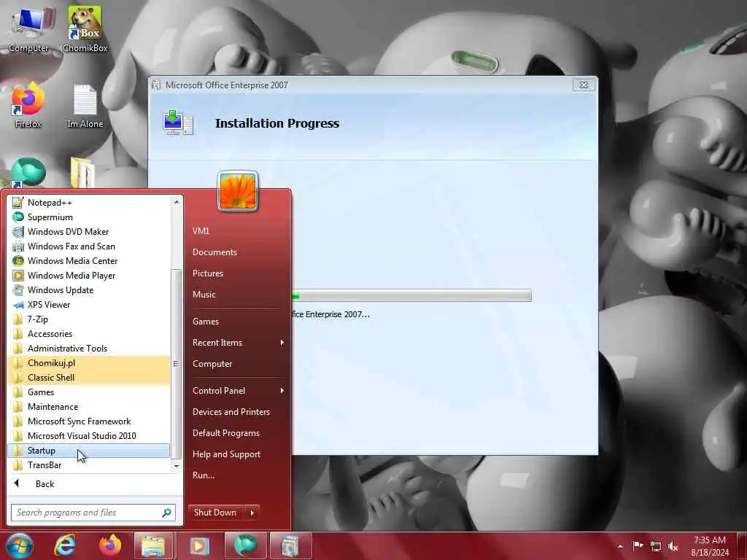Viewport: 747px width, 560px height.
Task: Launch Windows Media Center
Action: 88,261
